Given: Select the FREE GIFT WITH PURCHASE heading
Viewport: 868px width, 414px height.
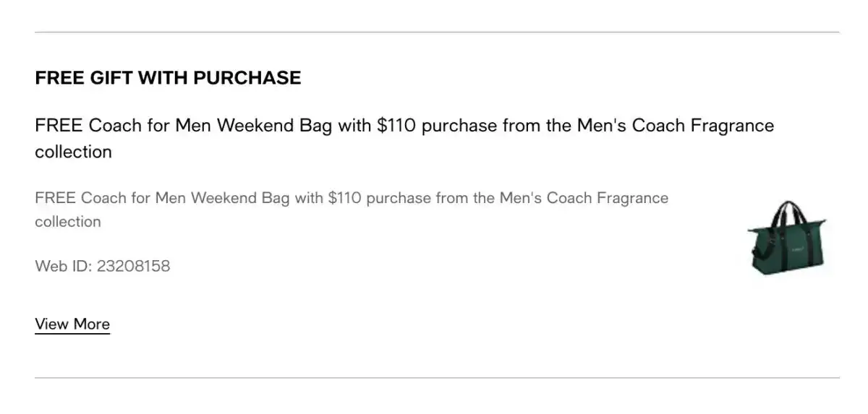Looking at the screenshot, I should click(168, 77).
